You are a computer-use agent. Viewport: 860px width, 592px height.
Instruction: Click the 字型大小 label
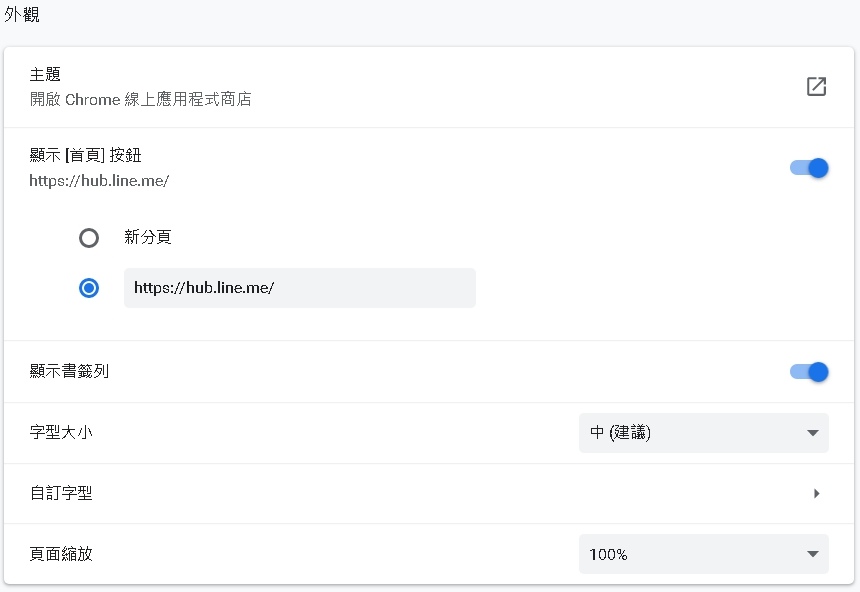tap(61, 433)
